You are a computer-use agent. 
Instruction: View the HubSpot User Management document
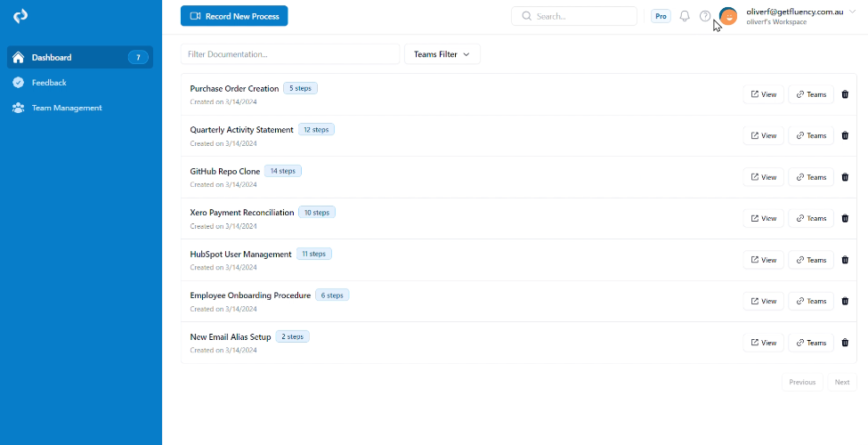(x=763, y=260)
